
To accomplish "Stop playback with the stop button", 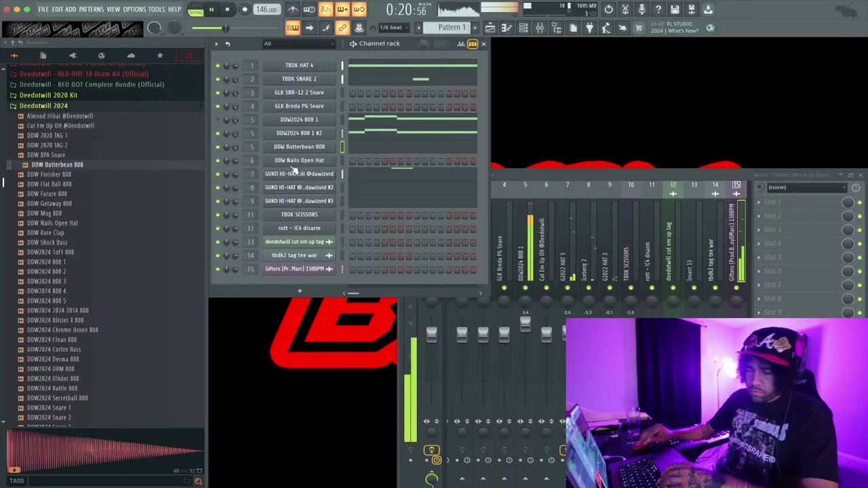I will [x=227, y=9].
